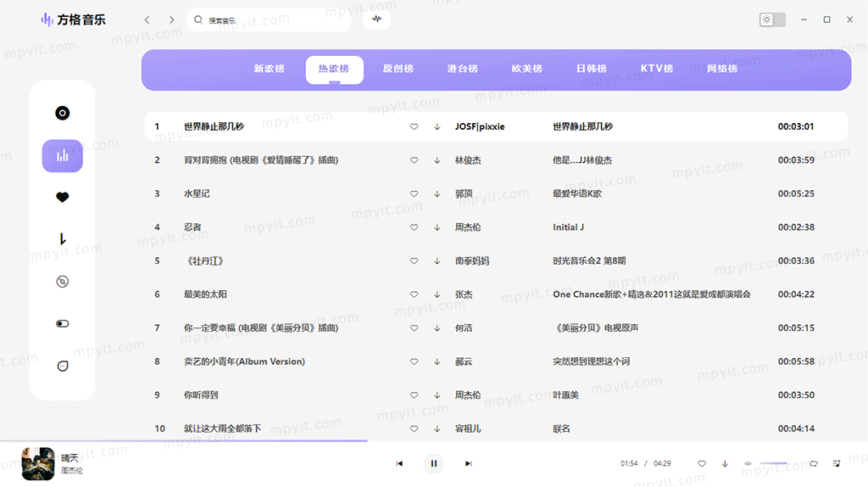Favorite the song 《牡丹江》
Image resolution: width=868 pixels, height=487 pixels.
point(414,261)
